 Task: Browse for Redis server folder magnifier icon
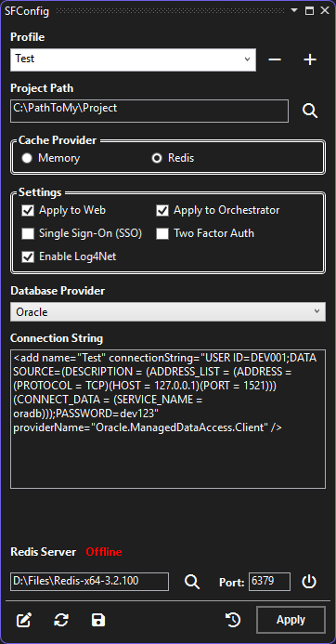[191, 582]
